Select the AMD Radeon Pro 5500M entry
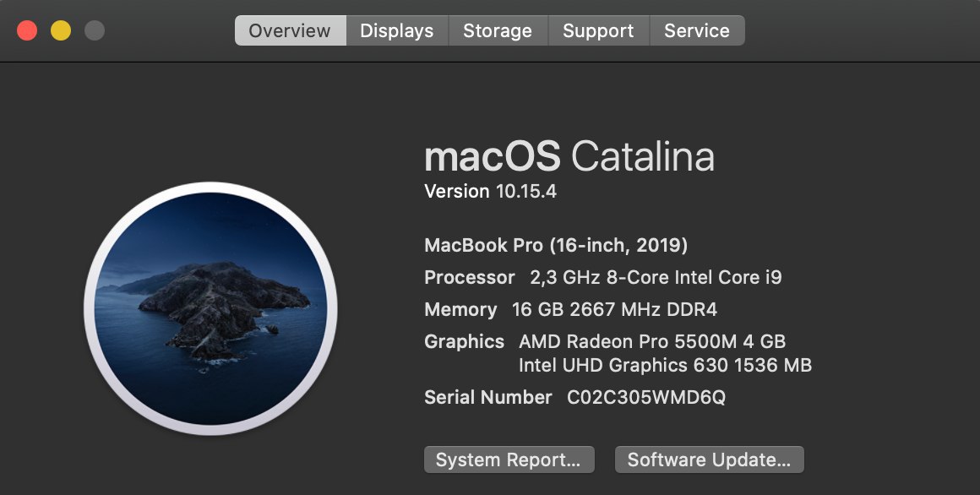Screen dimensions: 980x495 [x=652, y=341]
